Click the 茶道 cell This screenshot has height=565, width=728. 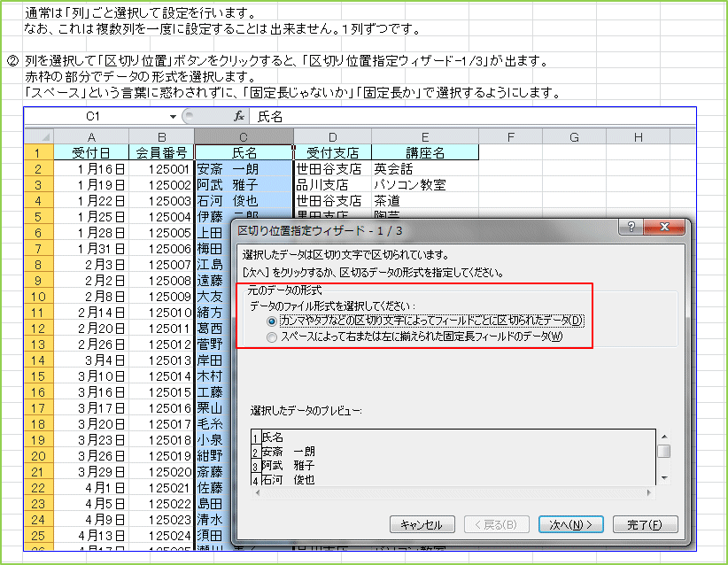pyautogui.click(x=425, y=200)
